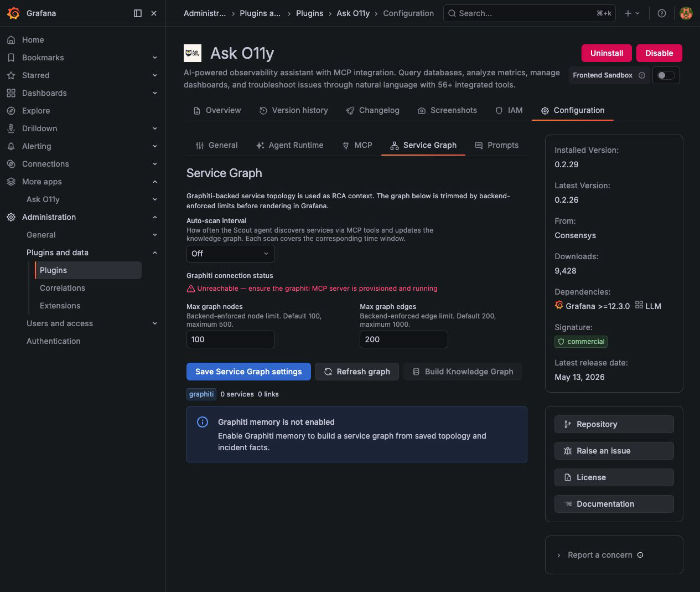Click the Ask O11y plugin logo
The image size is (700, 592).
[x=193, y=53]
